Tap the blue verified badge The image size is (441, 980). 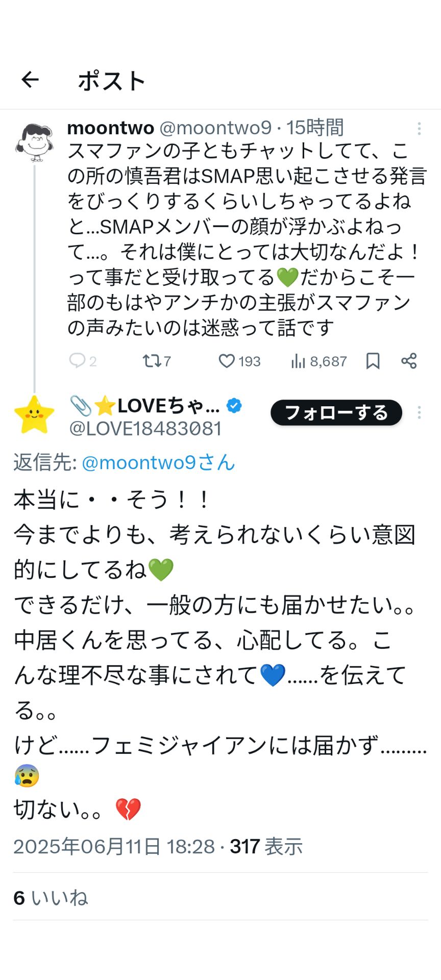pos(234,406)
